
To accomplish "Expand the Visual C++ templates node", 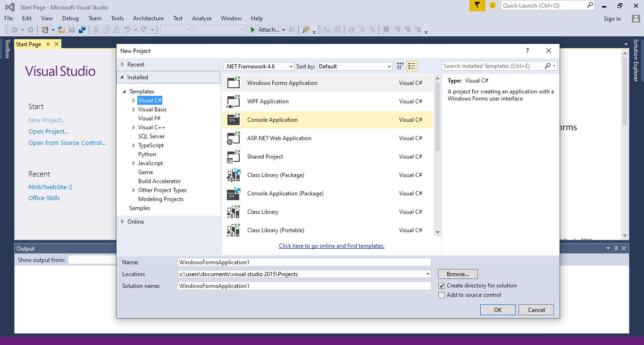I will [134, 127].
